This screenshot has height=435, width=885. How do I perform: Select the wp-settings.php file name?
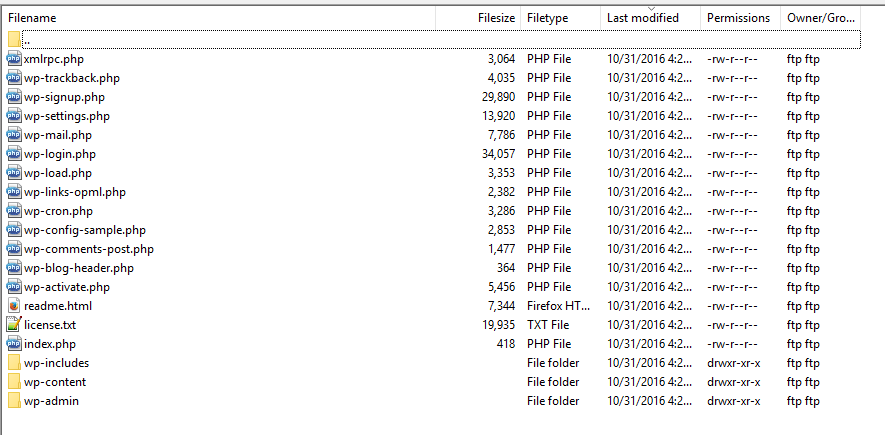tap(66, 116)
